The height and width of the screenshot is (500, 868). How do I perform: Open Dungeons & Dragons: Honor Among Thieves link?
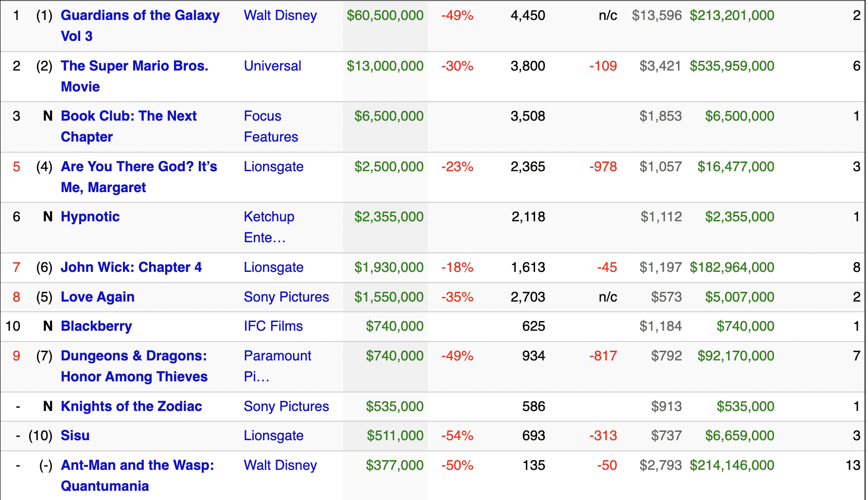click(134, 366)
